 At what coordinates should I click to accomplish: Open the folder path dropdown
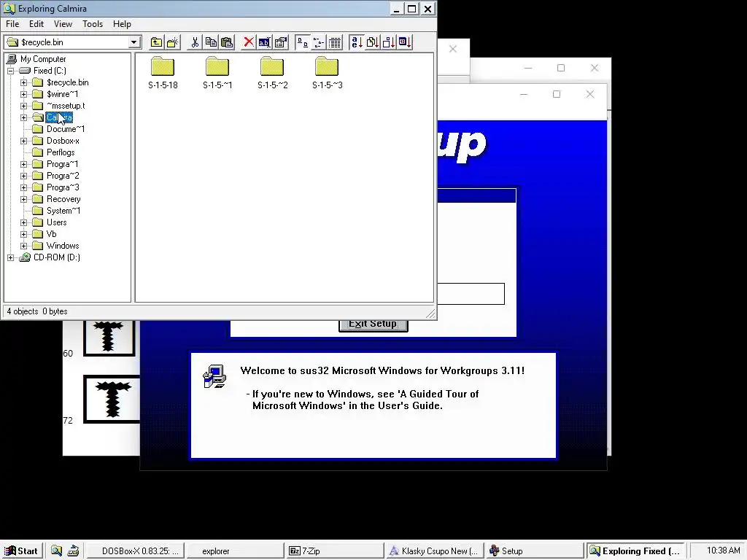click(x=134, y=42)
